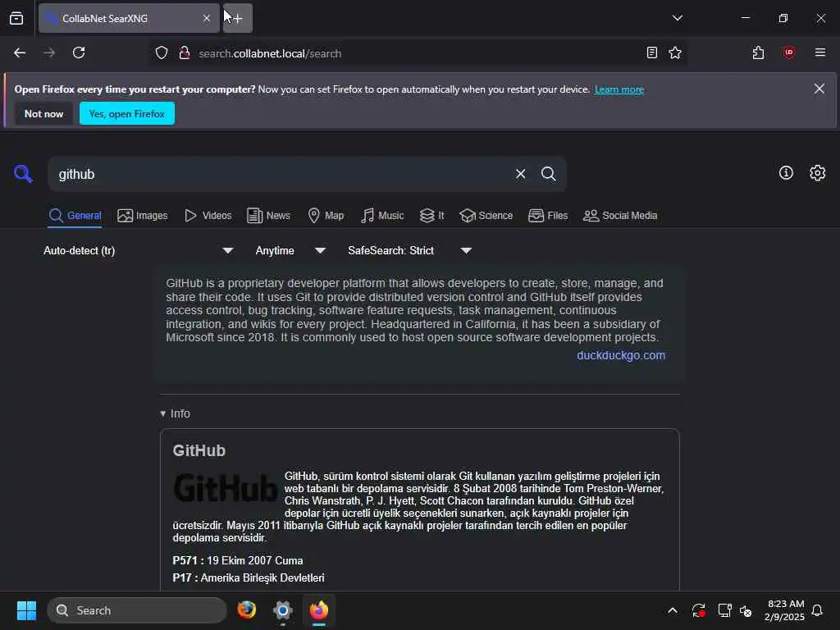Submit search with magnifier button

click(x=548, y=174)
